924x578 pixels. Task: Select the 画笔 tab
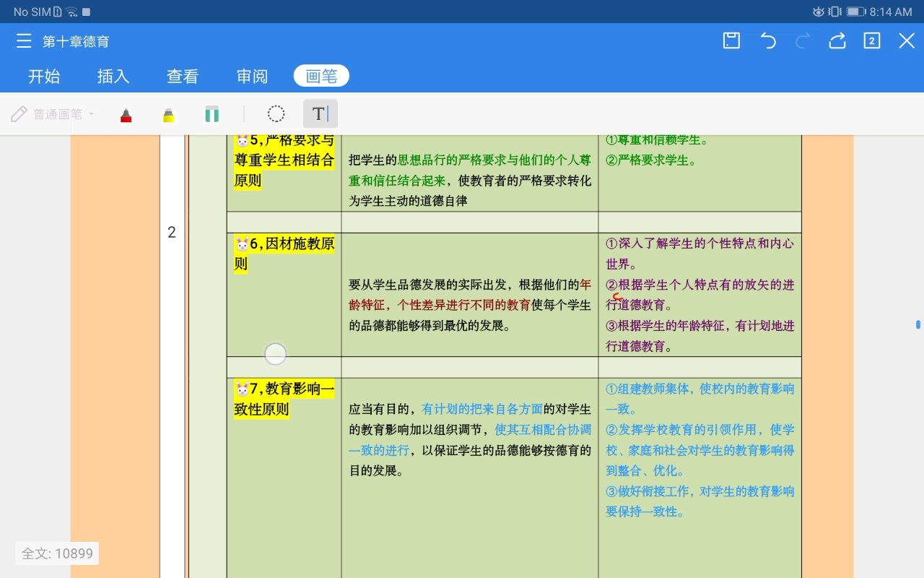pyautogui.click(x=321, y=76)
